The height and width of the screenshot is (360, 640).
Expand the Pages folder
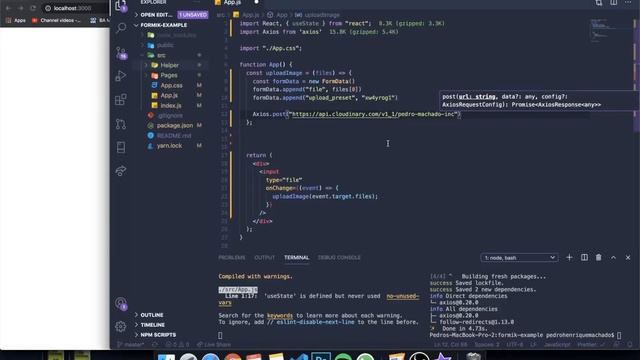[169, 75]
